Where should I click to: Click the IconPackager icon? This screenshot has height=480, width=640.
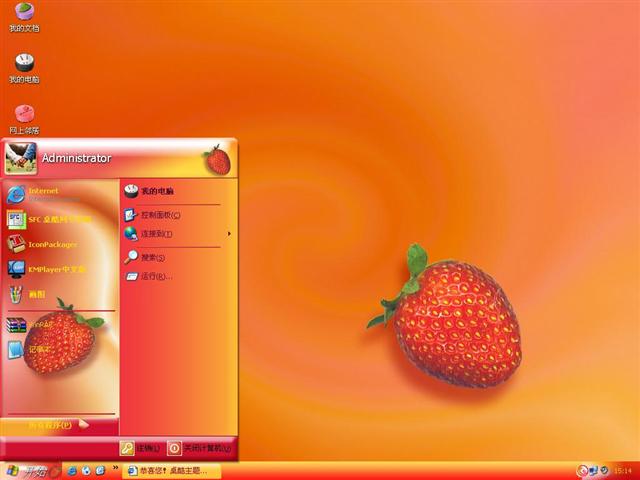tap(16, 244)
